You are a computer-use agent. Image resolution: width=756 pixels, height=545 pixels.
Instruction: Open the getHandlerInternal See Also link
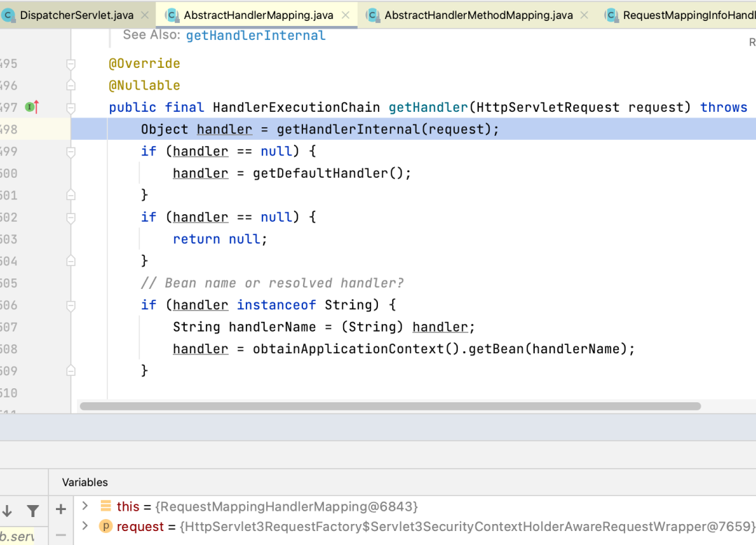point(255,35)
